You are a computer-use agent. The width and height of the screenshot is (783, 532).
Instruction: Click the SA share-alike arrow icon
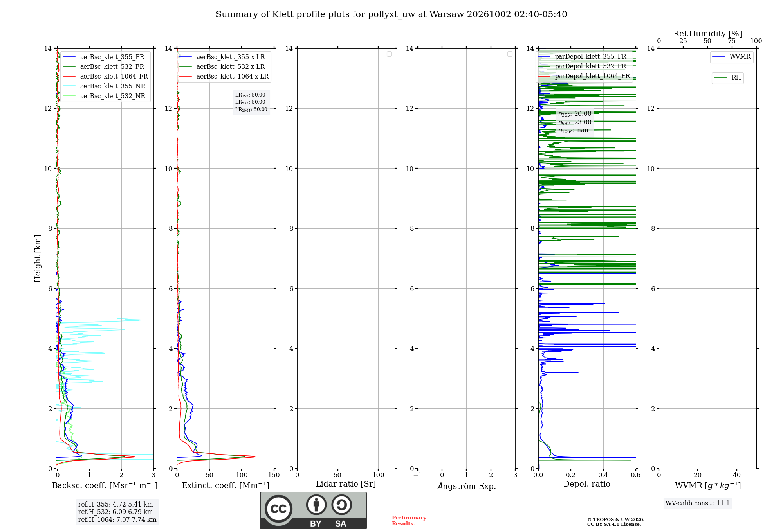(341, 505)
